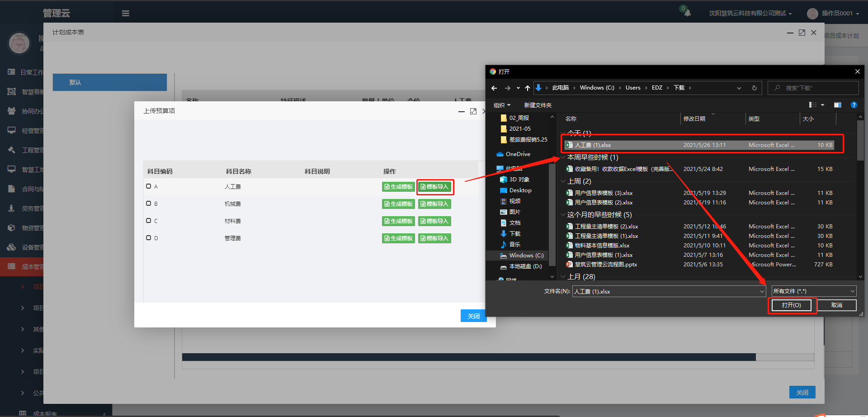Close the 上传预算项 dialog with 关闭
This screenshot has height=417, width=868.
tap(473, 316)
